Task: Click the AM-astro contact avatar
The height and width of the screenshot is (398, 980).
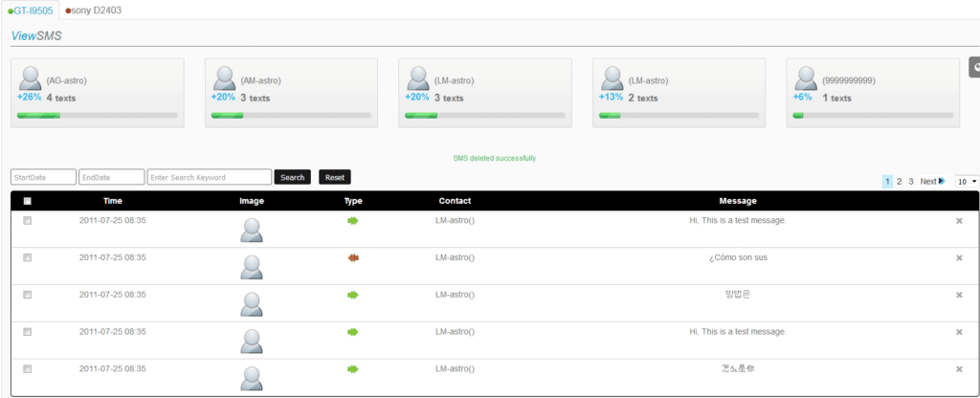Action: tap(224, 78)
